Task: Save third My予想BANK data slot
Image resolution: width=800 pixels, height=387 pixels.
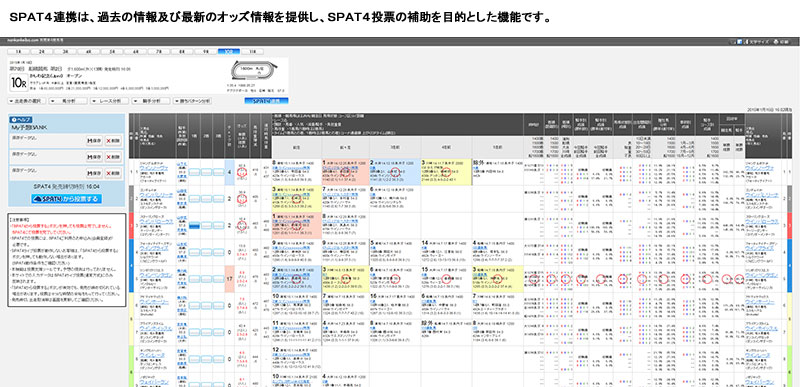Action: pos(94,173)
